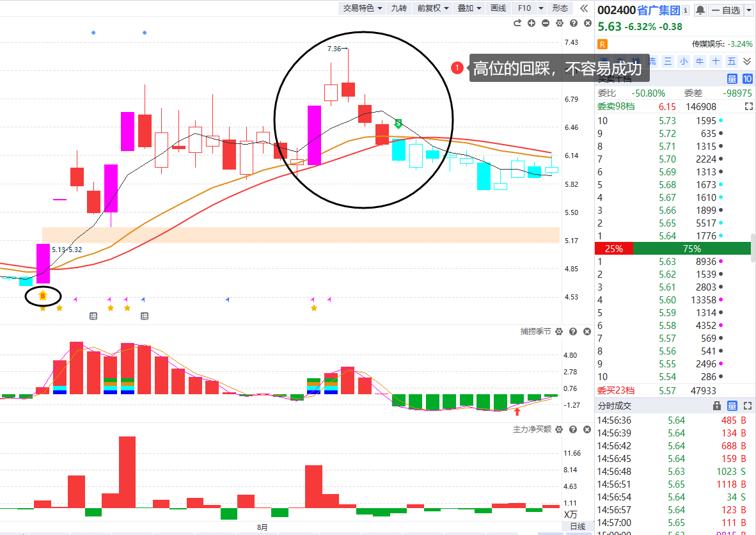Image resolution: width=756 pixels, height=535 pixels.
Task: Remove the 主力净买额 indicator panel
Action: (587, 429)
